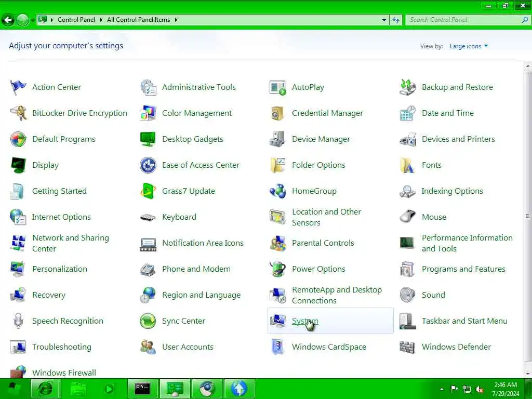Open Backup and Restore icon
532x399 pixels.
coord(407,87)
